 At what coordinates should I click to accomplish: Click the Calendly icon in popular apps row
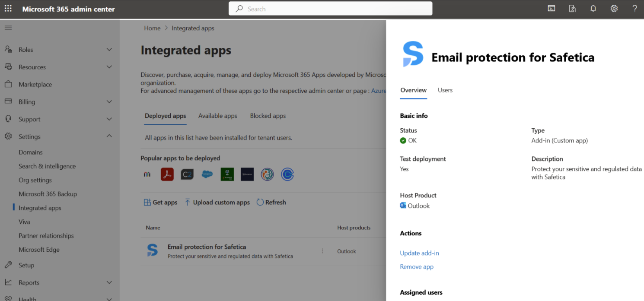pyautogui.click(x=287, y=174)
